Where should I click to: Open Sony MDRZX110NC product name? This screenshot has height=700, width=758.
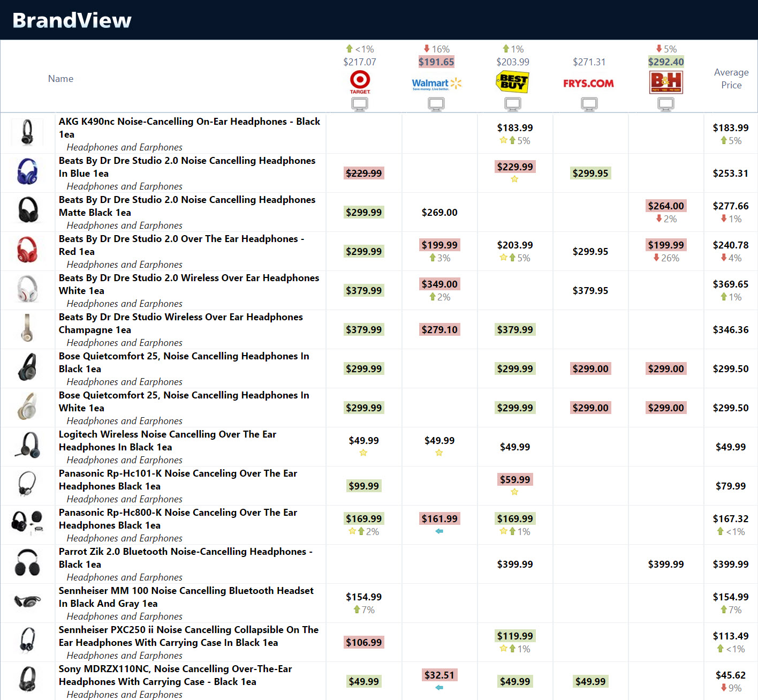click(x=175, y=675)
